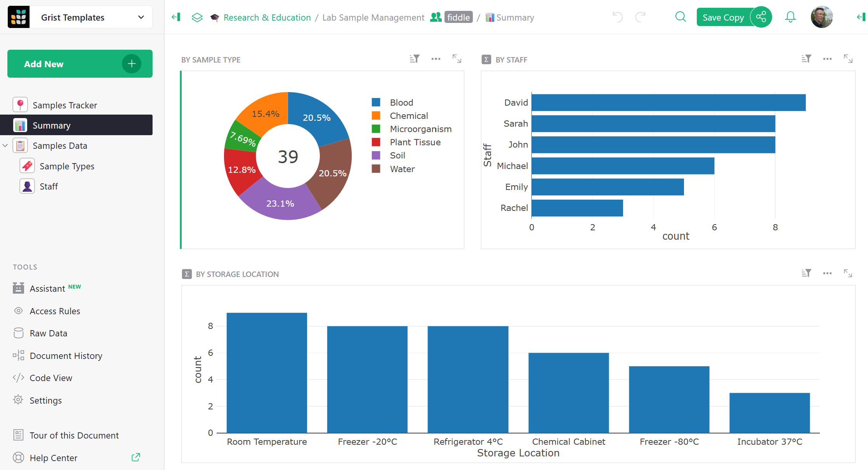The width and height of the screenshot is (868, 470).
Task: Collapse the left navigation panel
Action: tap(176, 17)
